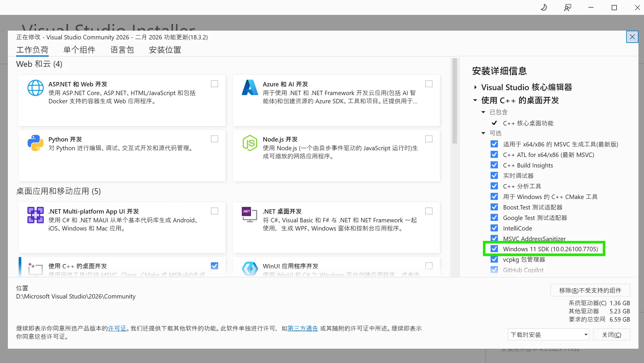Viewport: 644px width, 363px height.
Task: Click the 关闭(C) button
Action: [612, 334]
